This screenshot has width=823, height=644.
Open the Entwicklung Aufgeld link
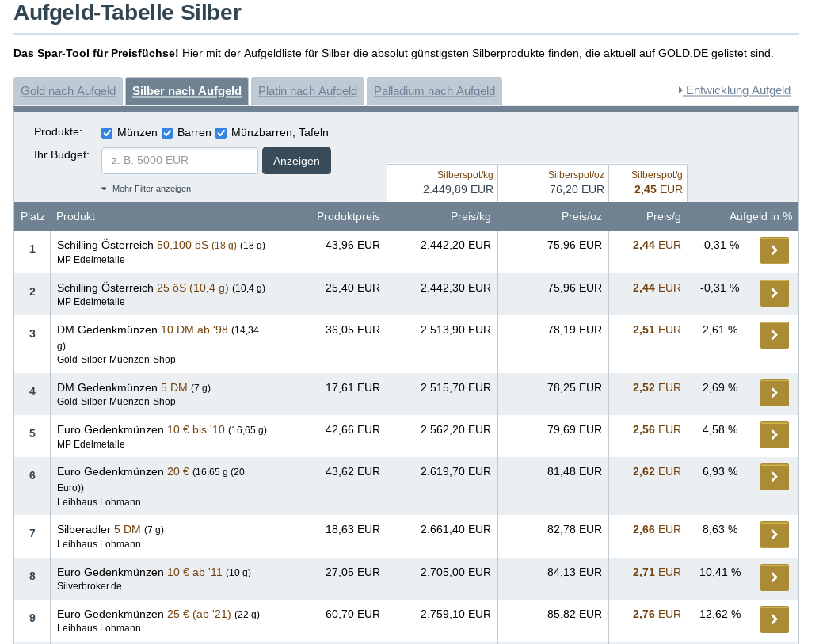point(734,90)
